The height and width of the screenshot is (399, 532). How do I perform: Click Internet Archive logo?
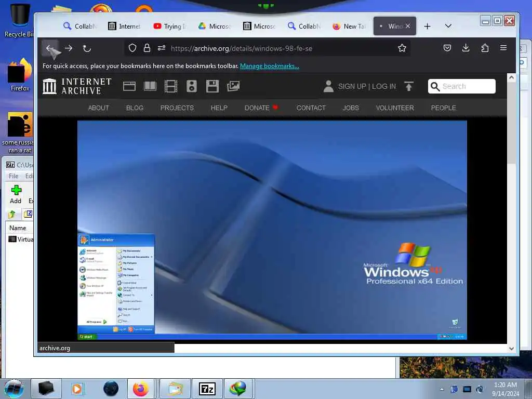click(77, 86)
